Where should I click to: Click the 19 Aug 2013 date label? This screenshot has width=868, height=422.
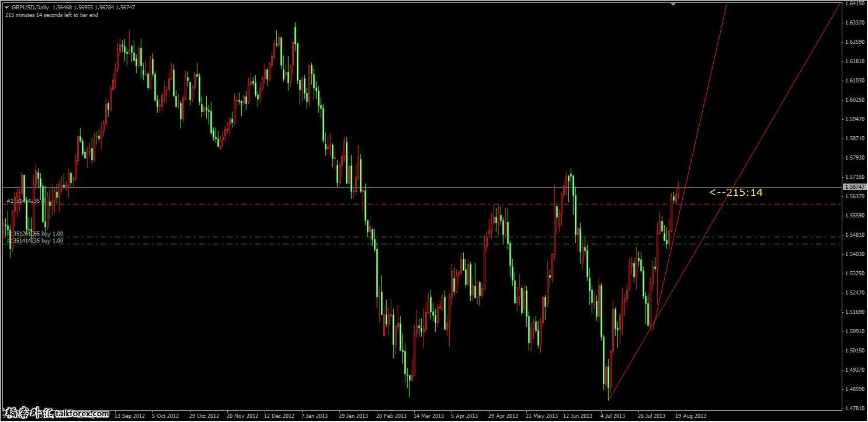[x=691, y=417]
